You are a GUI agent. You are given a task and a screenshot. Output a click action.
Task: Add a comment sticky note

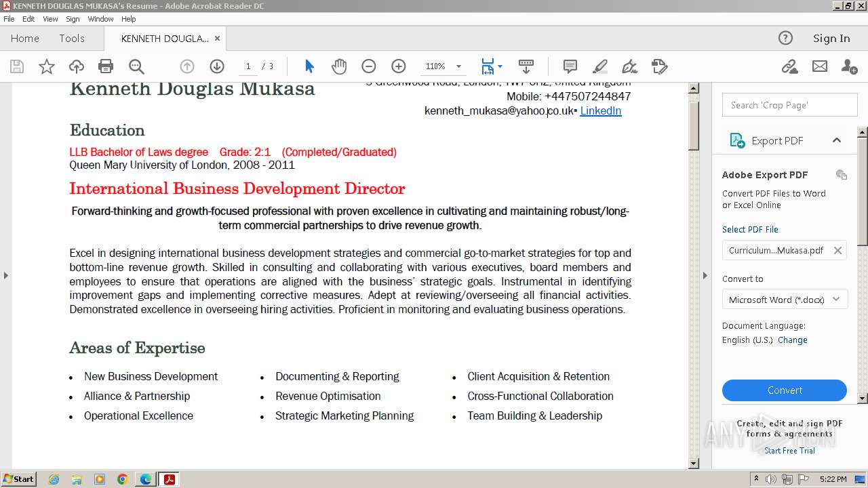(x=570, y=66)
